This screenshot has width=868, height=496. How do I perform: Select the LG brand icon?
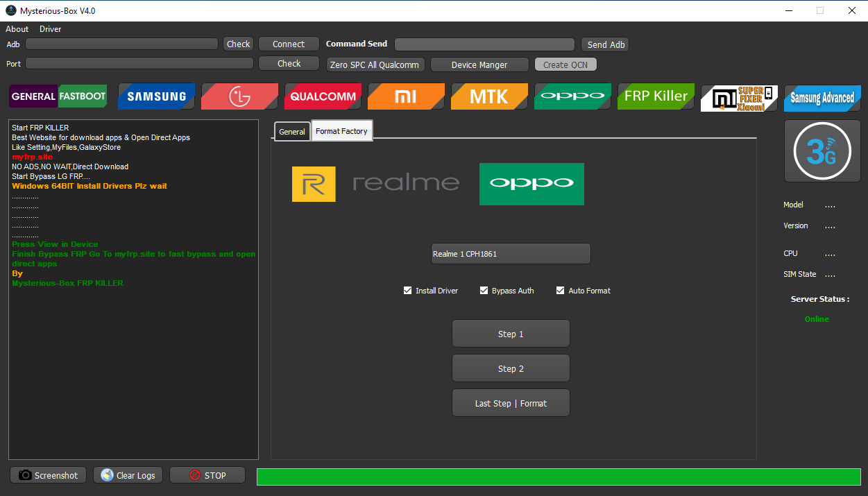[239, 96]
